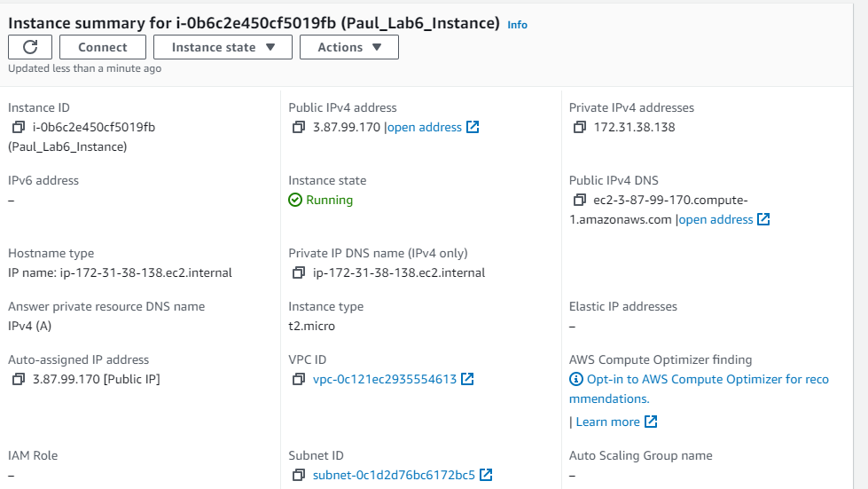Screen dimensions: 868x489
Task: Open the vpc-0c121ec2935554613 link
Action: point(385,379)
